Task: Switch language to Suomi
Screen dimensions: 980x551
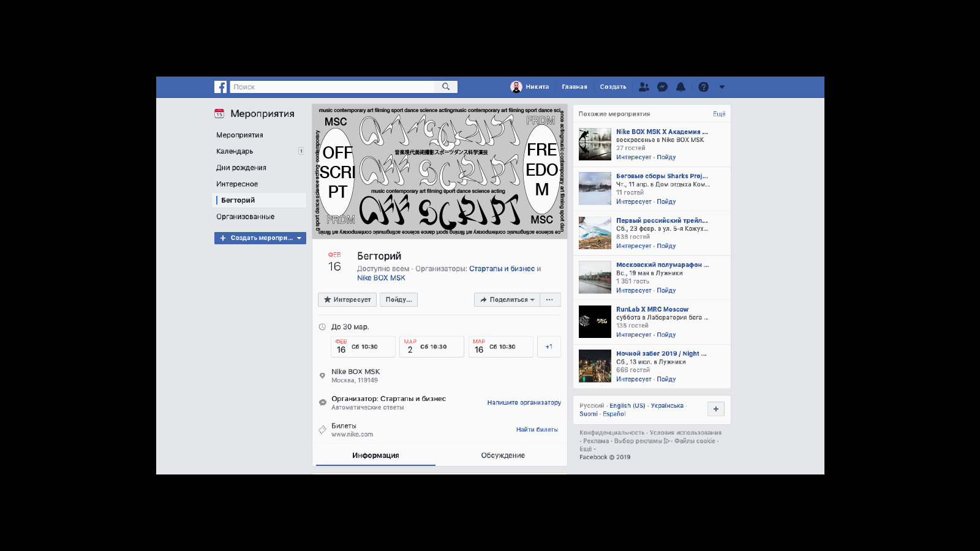Action: tap(589, 414)
